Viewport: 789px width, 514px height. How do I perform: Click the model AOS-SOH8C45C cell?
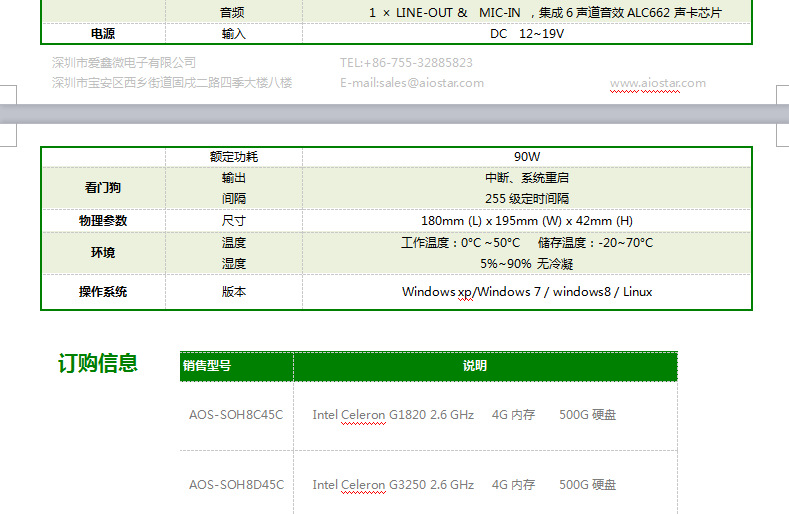click(236, 415)
